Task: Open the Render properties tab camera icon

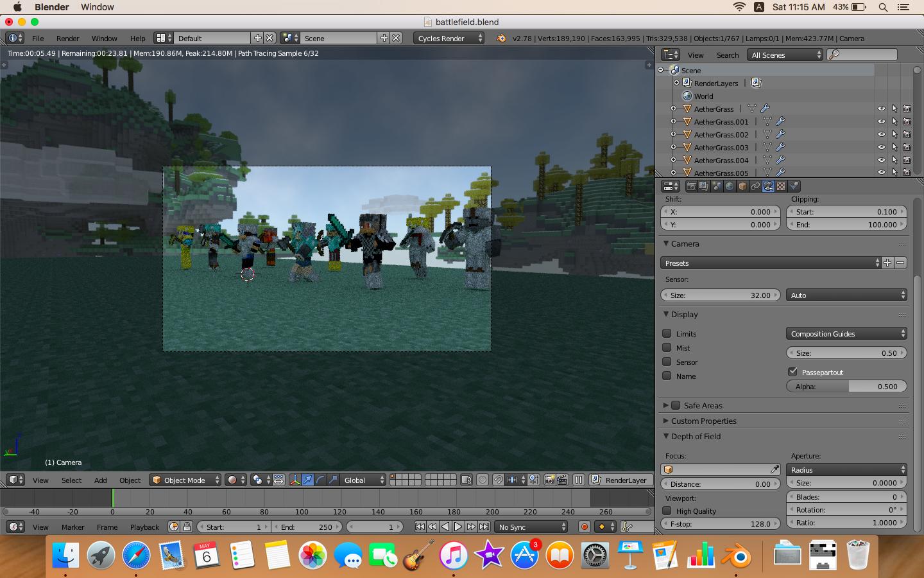Action: click(691, 186)
